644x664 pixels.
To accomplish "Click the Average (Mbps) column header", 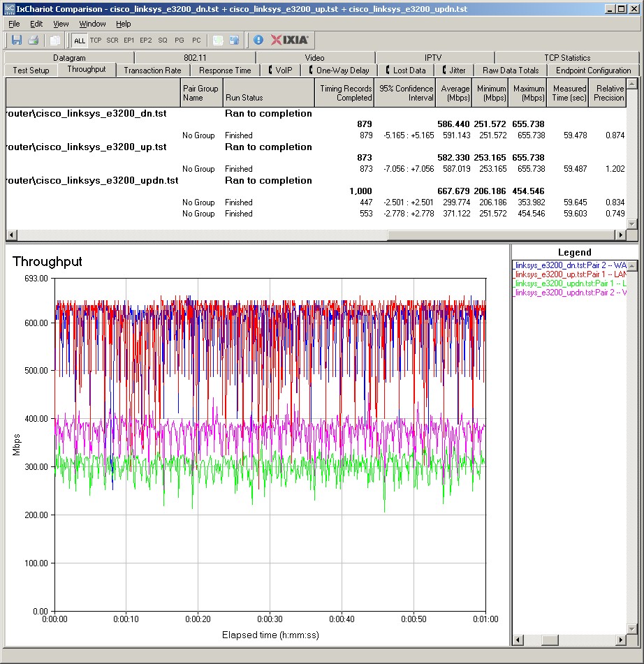I will coord(454,93).
